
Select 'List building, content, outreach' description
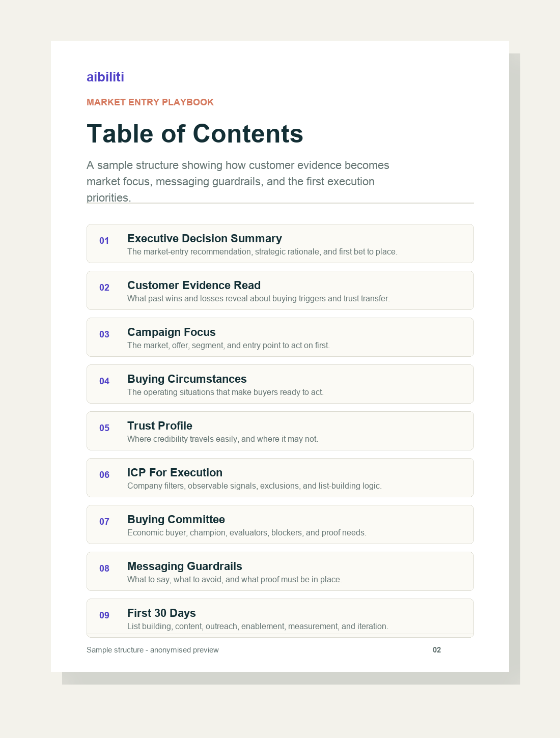pyautogui.click(x=258, y=627)
